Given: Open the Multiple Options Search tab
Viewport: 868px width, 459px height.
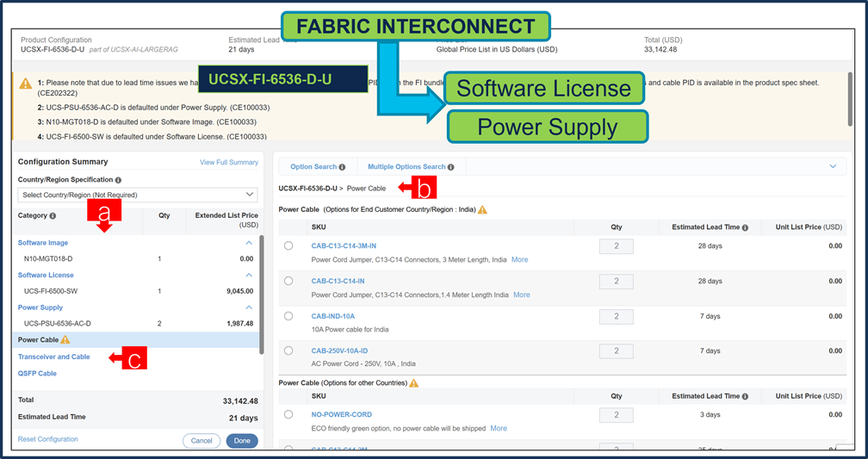Looking at the screenshot, I should pyautogui.click(x=412, y=167).
